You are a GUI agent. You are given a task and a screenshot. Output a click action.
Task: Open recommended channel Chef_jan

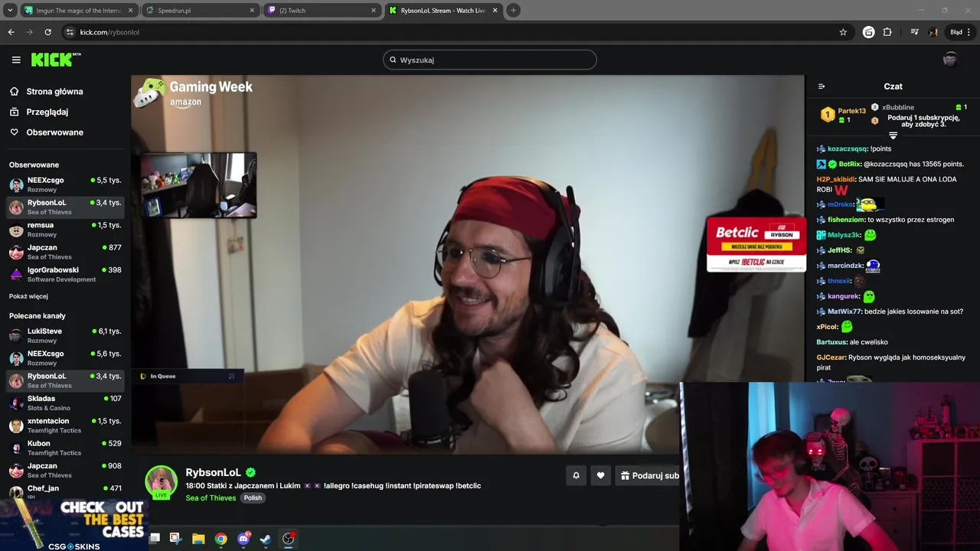pyautogui.click(x=65, y=491)
